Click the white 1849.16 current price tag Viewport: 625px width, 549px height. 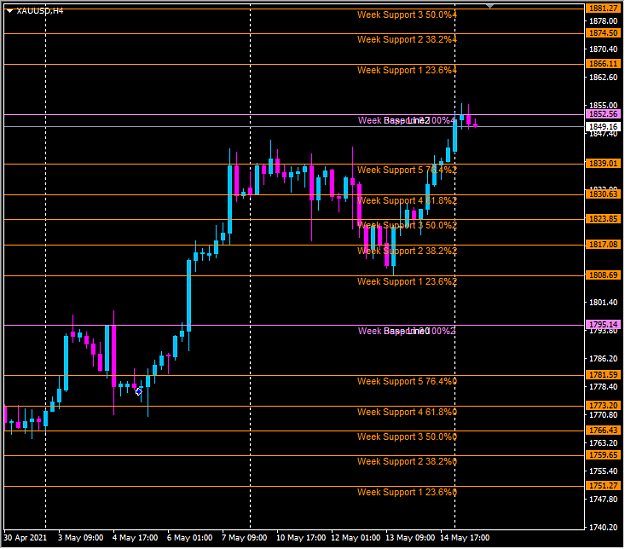tap(603, 127)
